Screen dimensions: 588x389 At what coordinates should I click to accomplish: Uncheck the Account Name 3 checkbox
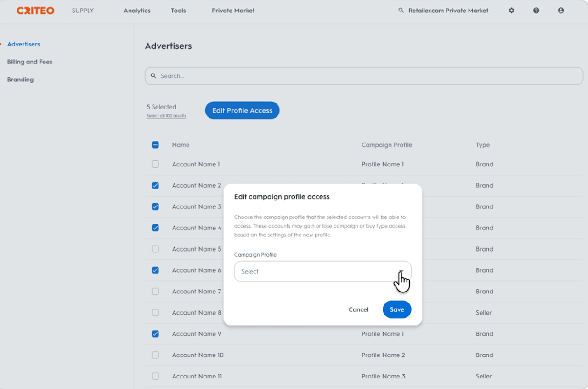coord(155,206)
